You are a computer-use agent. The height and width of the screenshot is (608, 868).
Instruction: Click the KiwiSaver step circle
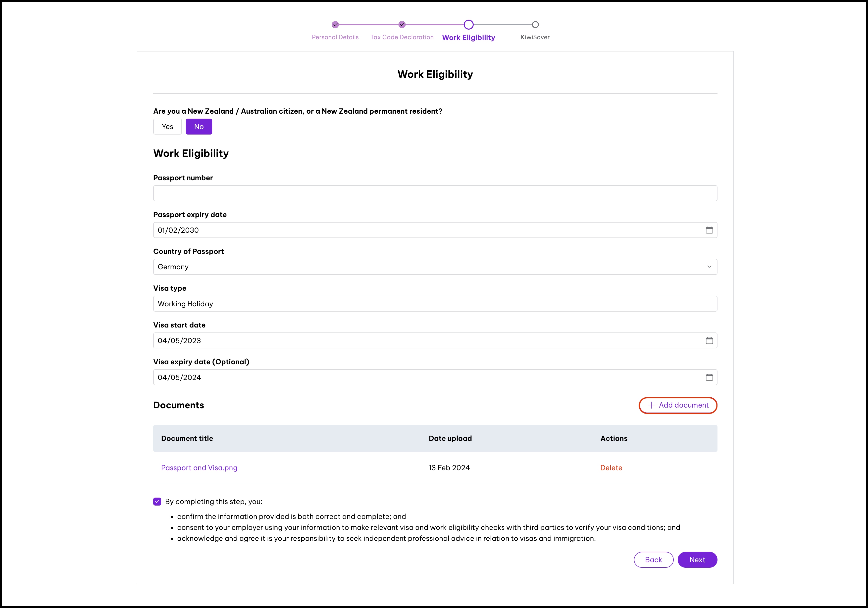(x=535, y=25)
